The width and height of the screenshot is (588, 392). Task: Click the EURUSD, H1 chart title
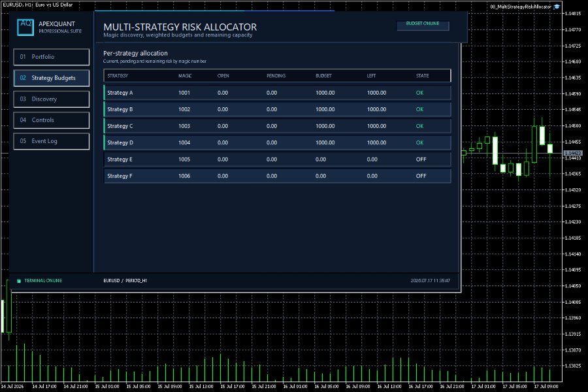(x=37, y=5)
